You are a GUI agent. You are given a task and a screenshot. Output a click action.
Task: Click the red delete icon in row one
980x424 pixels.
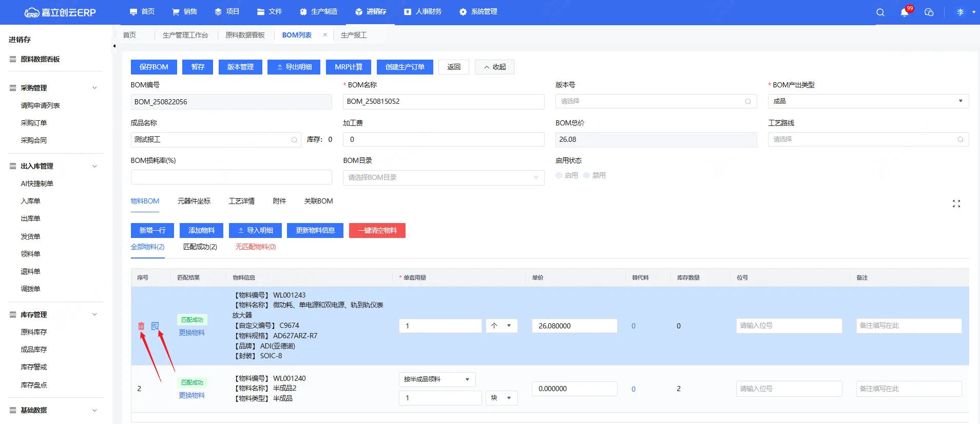click(141, 326)
